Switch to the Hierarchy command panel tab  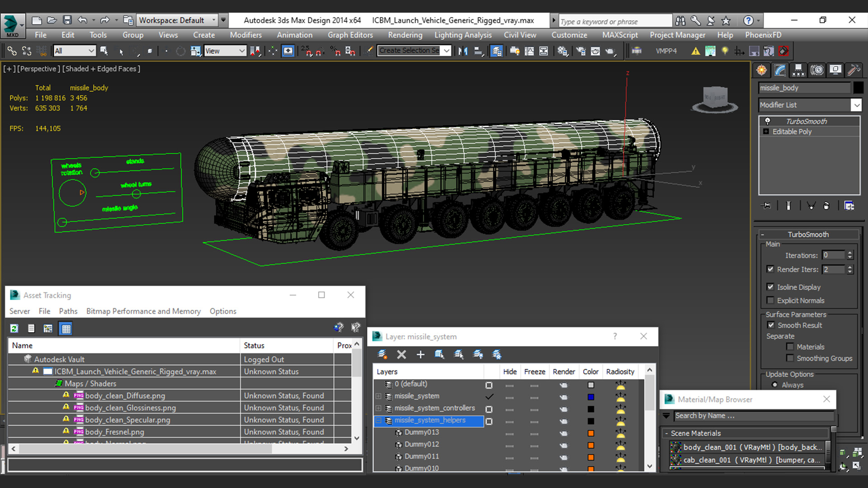(798, 70)
